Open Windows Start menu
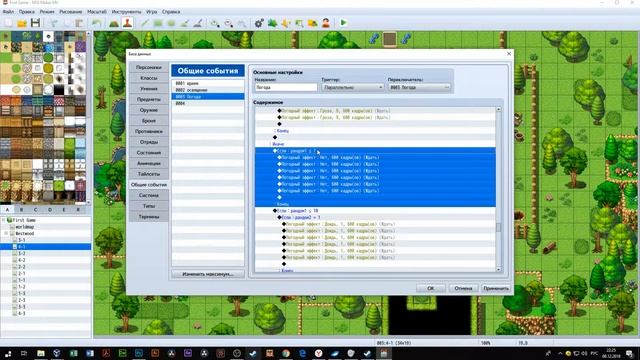Screen dimensions: 640x360 click(8, 353)
